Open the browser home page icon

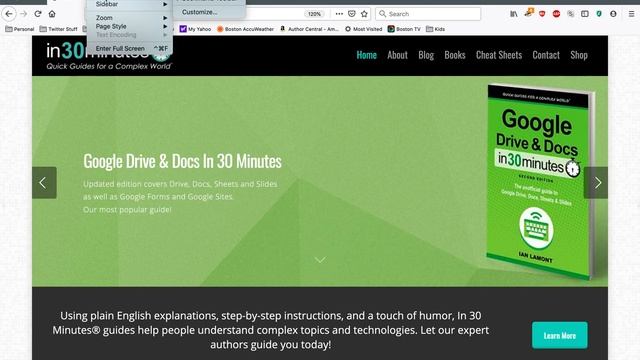coord(52,14)
